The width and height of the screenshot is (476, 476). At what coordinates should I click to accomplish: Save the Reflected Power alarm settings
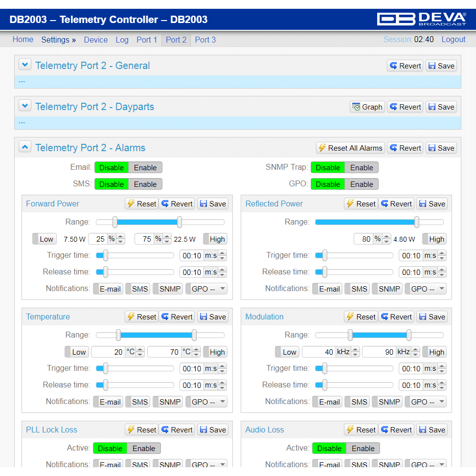[431, 204]
